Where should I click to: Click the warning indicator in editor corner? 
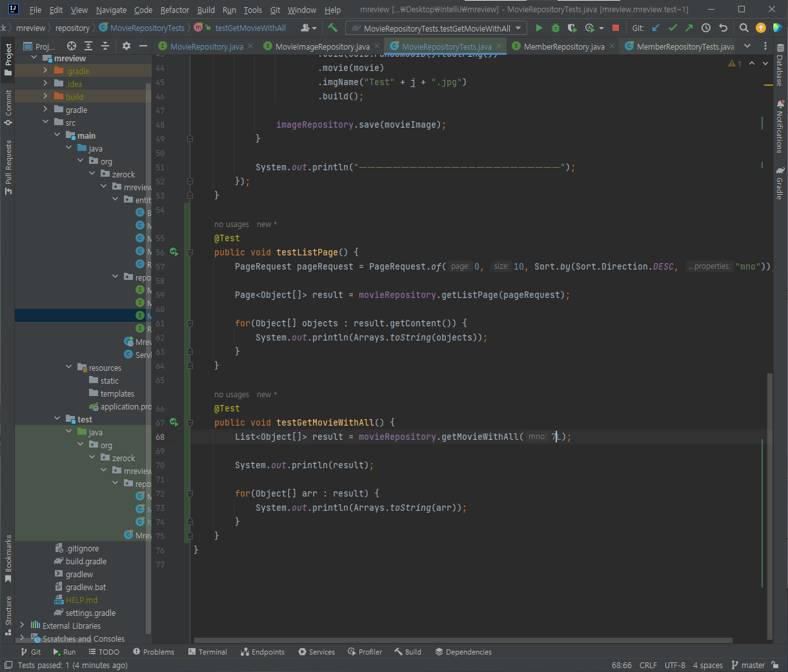pyautogui.click(x=734, y=63)
